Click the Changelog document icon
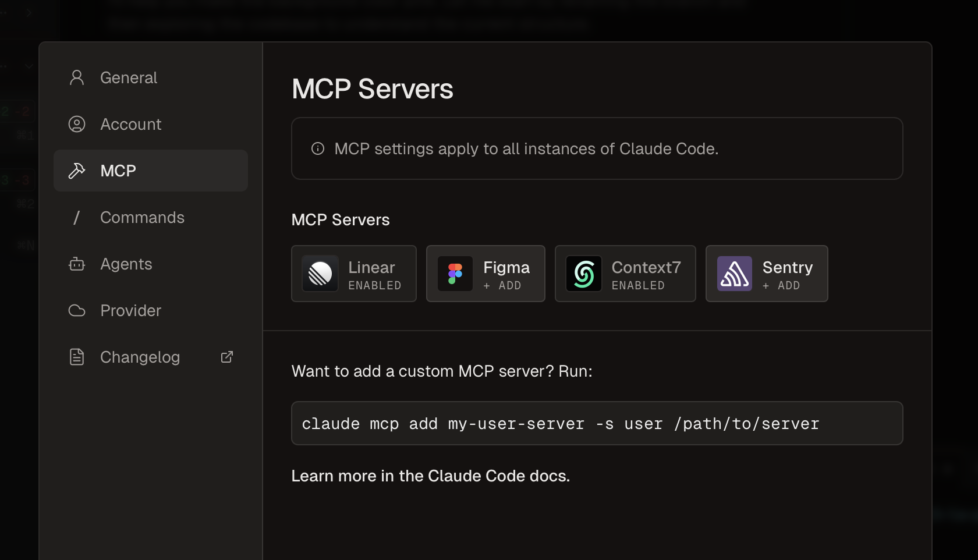Viewport: 978px width, 560px height. pos(77,357)
